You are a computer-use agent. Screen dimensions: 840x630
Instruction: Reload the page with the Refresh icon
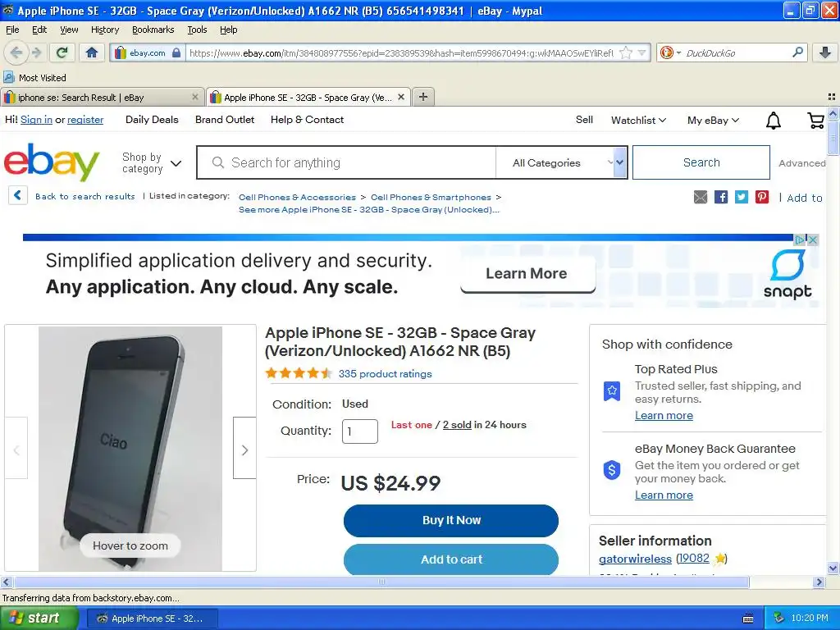click(x=62, y=52)
